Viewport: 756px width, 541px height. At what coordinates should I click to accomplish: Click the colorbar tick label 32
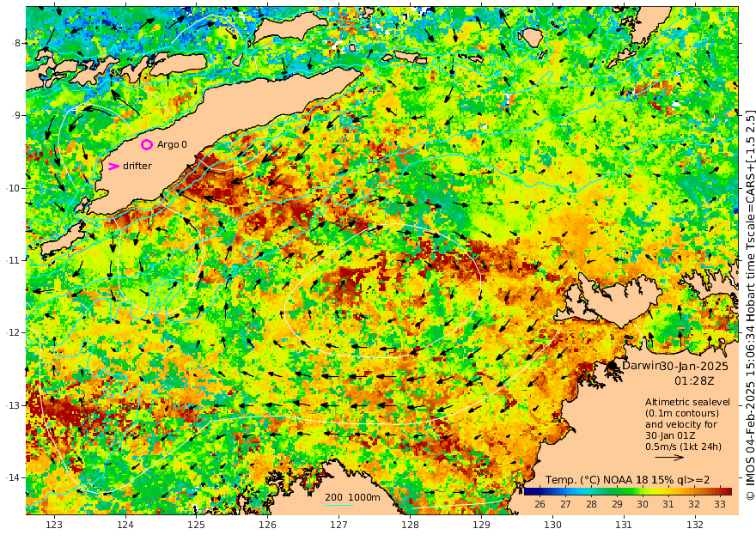click(x=694, y=504)
